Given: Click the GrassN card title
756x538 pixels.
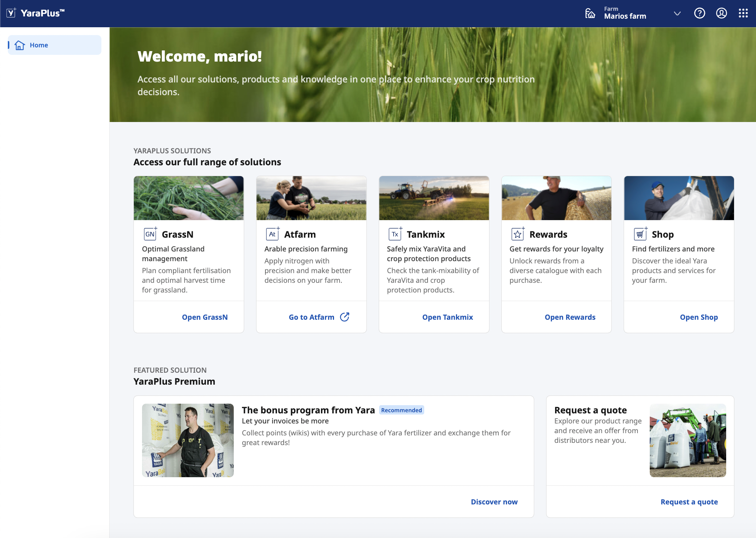Looking at the screenshot, I should 177,234.
